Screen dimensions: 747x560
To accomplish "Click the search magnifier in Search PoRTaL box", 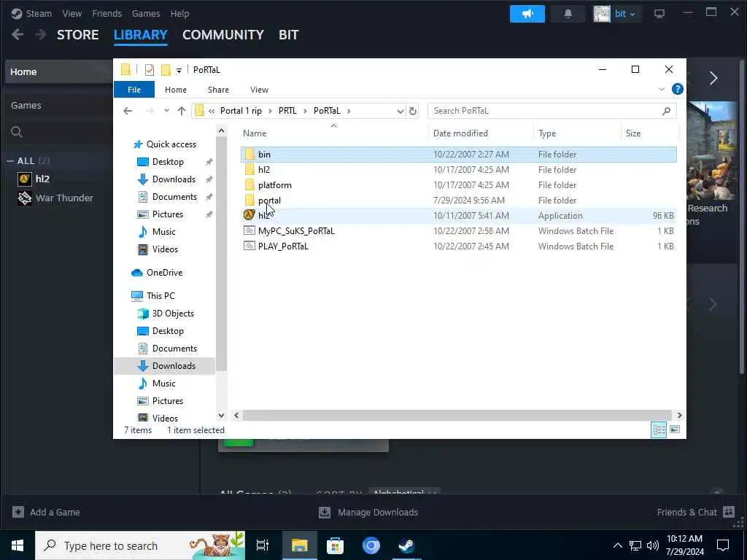I will pos(666,111).
